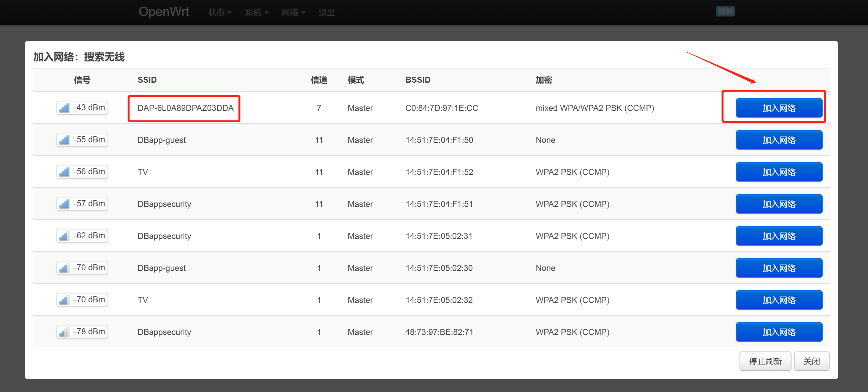Click BSSID C0:84:7D:97:1E:CC
This screenshot has width=868, height=392.
[x=441, y=108]
